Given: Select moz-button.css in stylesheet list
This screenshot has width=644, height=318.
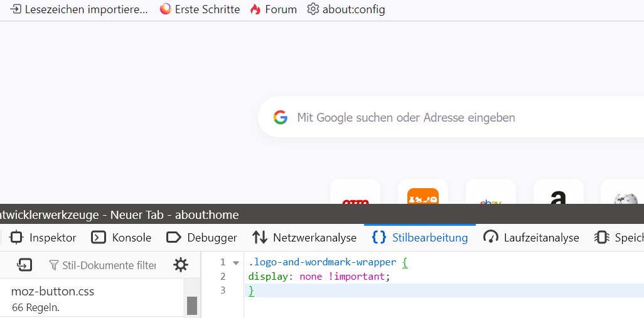Looking at the screenshot, I should point(92,299).
